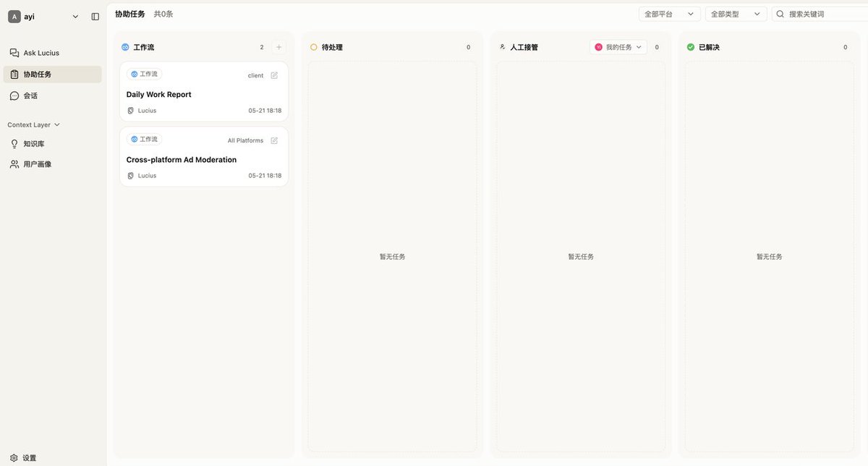Click the plus icon to add a workflow
Screen dimensions: 868x466
(x=279, y=47)
